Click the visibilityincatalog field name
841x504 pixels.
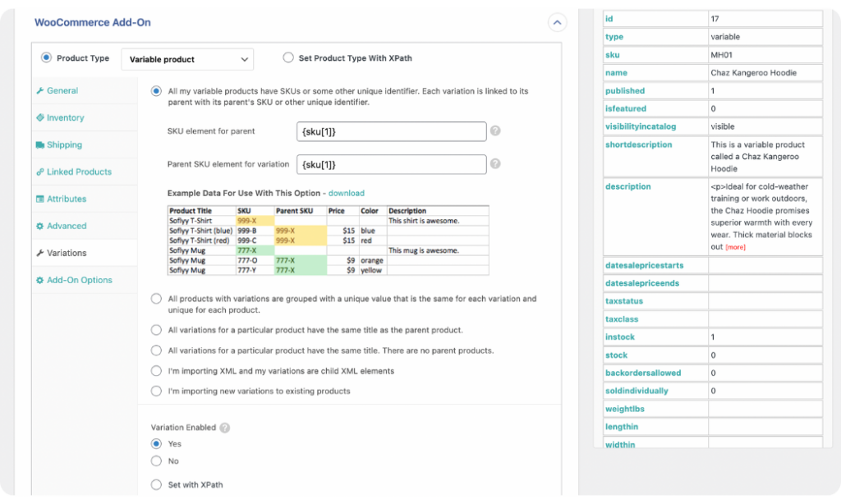641,126
